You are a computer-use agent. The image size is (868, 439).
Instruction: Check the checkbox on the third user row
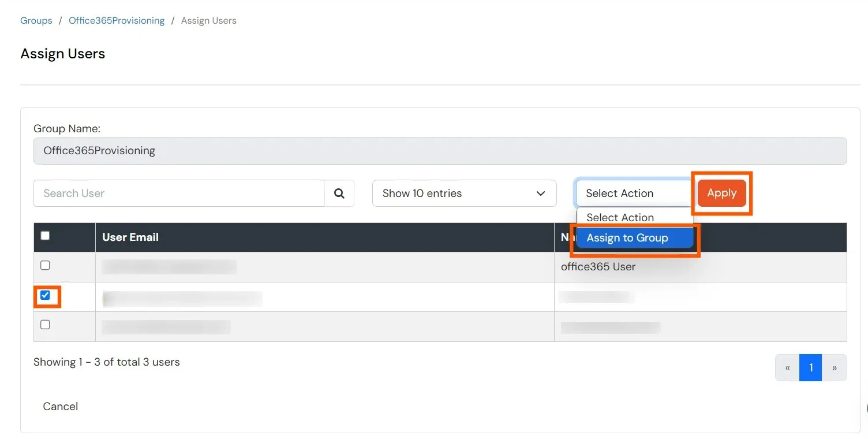tap(44, 324)
